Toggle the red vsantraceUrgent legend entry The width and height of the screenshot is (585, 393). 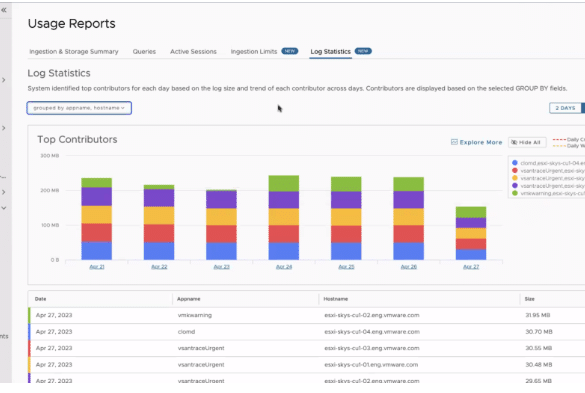[x=548, y=171]
